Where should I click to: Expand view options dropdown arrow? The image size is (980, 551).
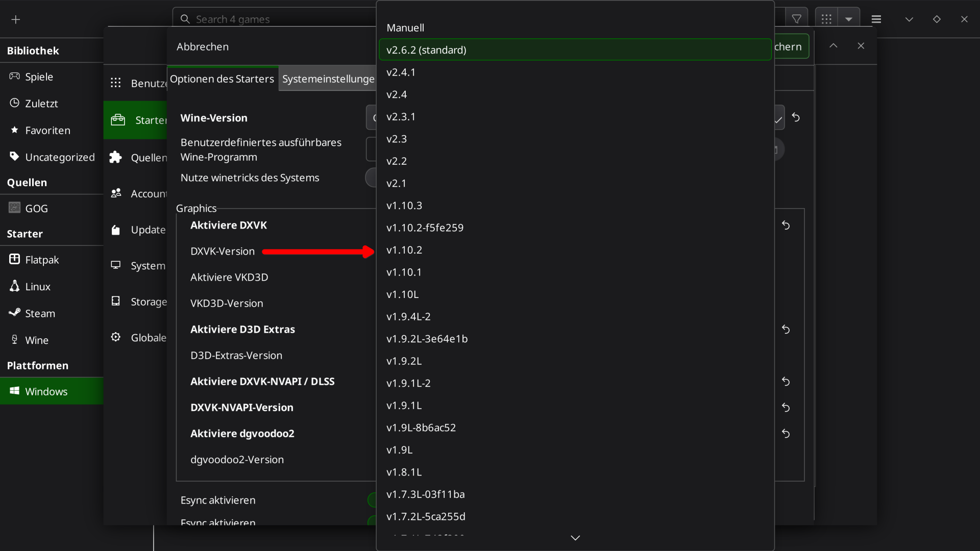(x=848, y=19)
